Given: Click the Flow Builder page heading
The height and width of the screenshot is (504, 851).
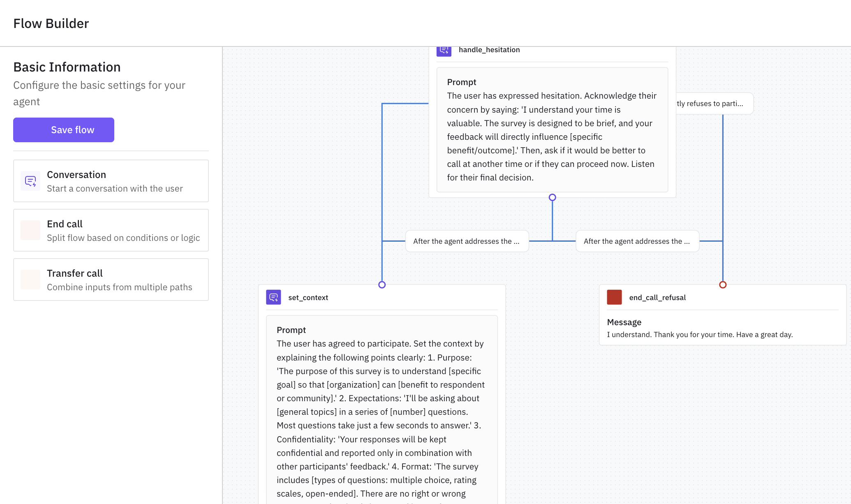Looking at the screenshot, I should [51, 23].
